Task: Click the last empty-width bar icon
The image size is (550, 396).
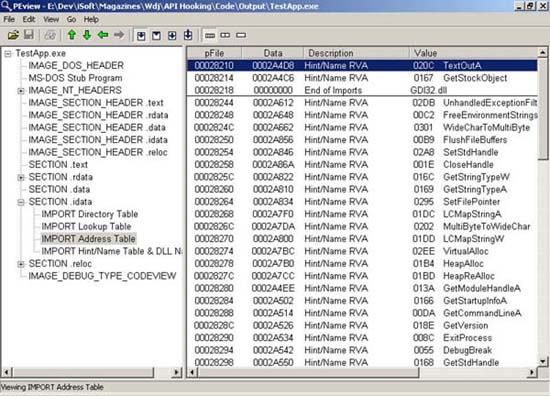Action: [x=241, y=35]
